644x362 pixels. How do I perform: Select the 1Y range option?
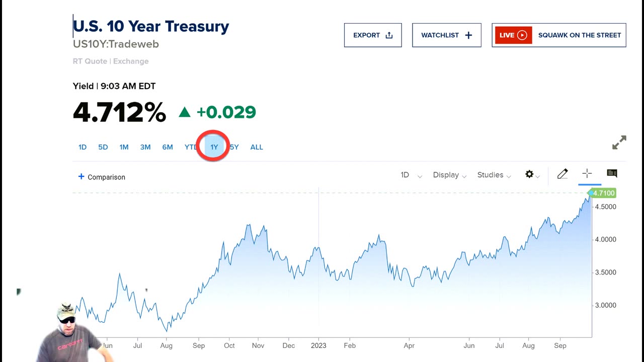point(214,147)
